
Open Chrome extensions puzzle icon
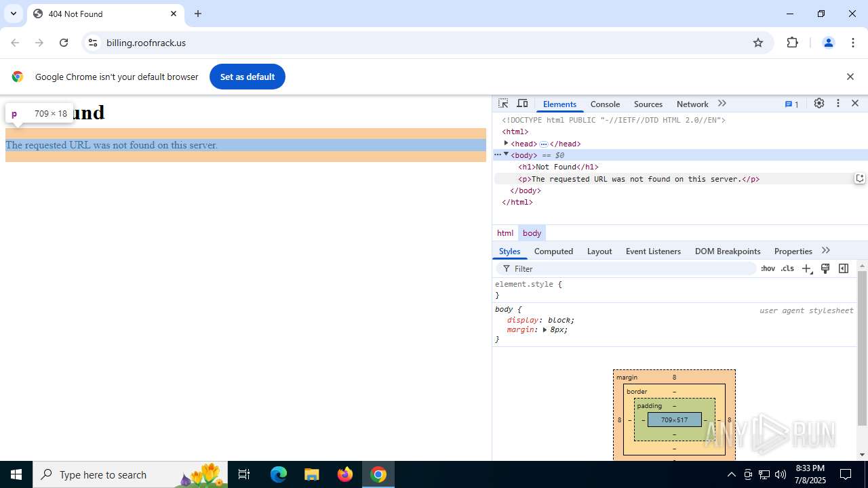click(x=792, y=43)
